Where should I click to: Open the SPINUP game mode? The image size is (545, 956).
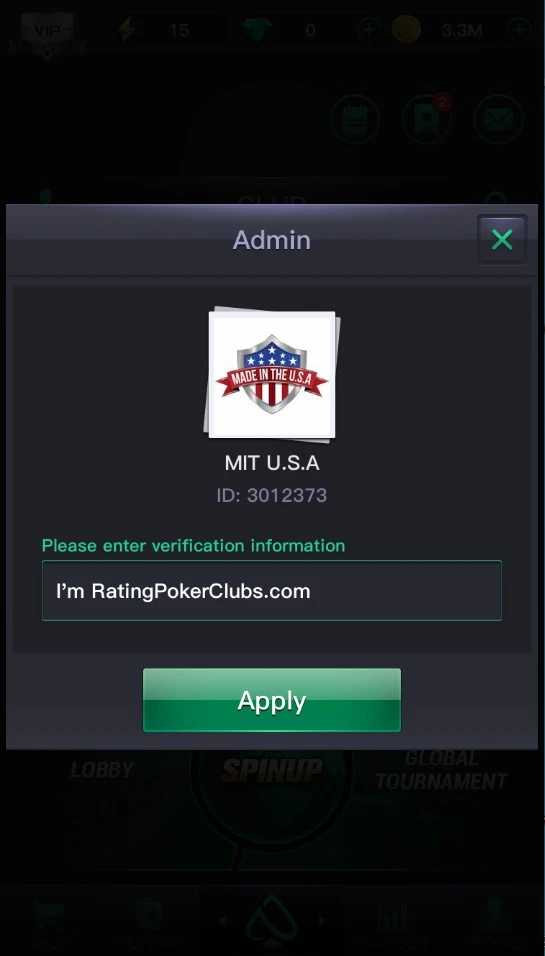[x=272, y=770]
